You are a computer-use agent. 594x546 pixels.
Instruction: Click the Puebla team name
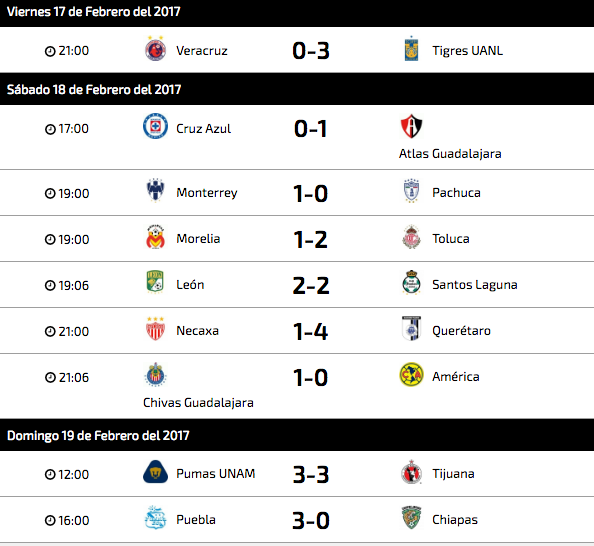196,519
